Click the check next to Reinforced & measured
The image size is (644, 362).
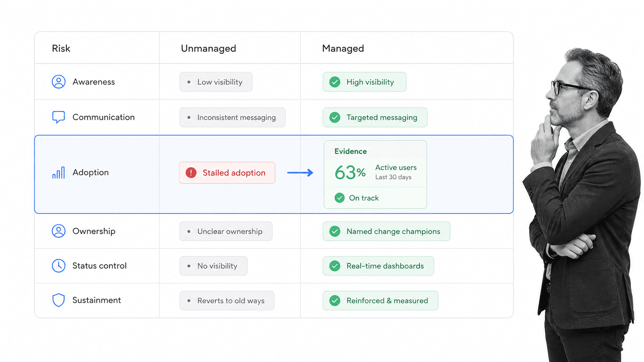pyautogui.click(x=335, y=300)
